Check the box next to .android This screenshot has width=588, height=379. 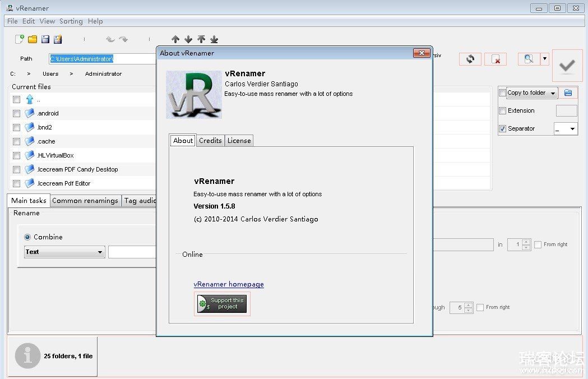point(16,113)
